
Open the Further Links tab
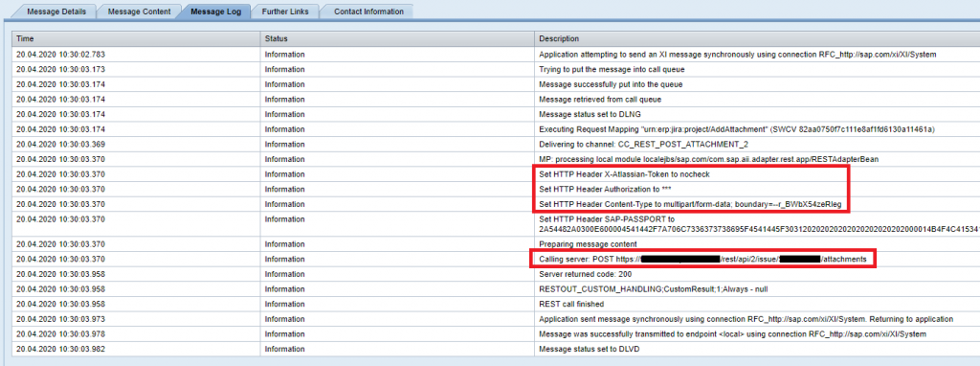(285, 11)
